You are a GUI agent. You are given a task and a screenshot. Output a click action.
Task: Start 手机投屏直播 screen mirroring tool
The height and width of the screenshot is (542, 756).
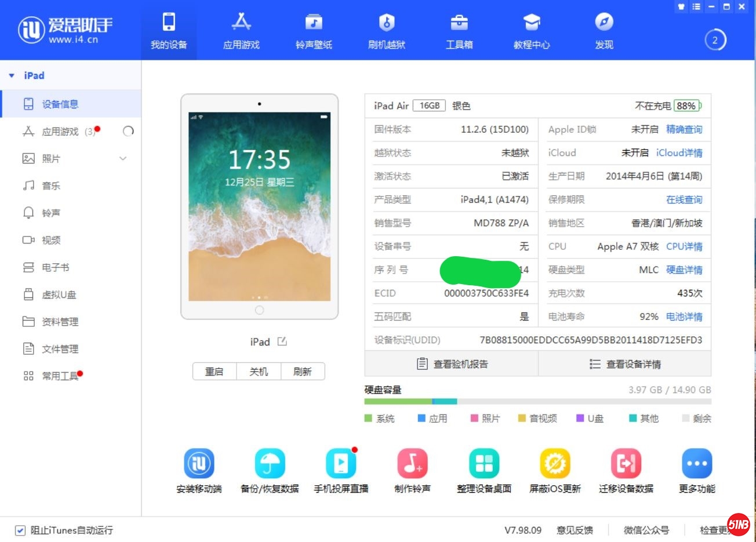click(x=341, y=470)
